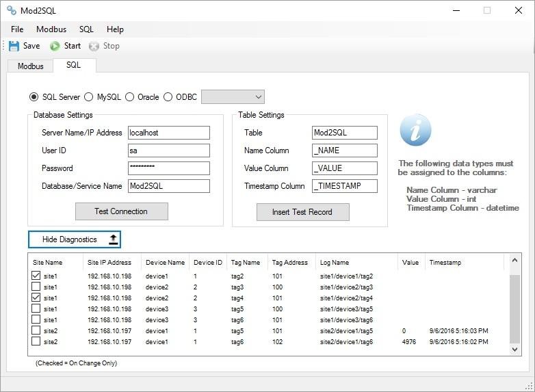Click the Server Name/IP Address field
The height and width of the screenshot is (392, 535).
click(168, 133)
